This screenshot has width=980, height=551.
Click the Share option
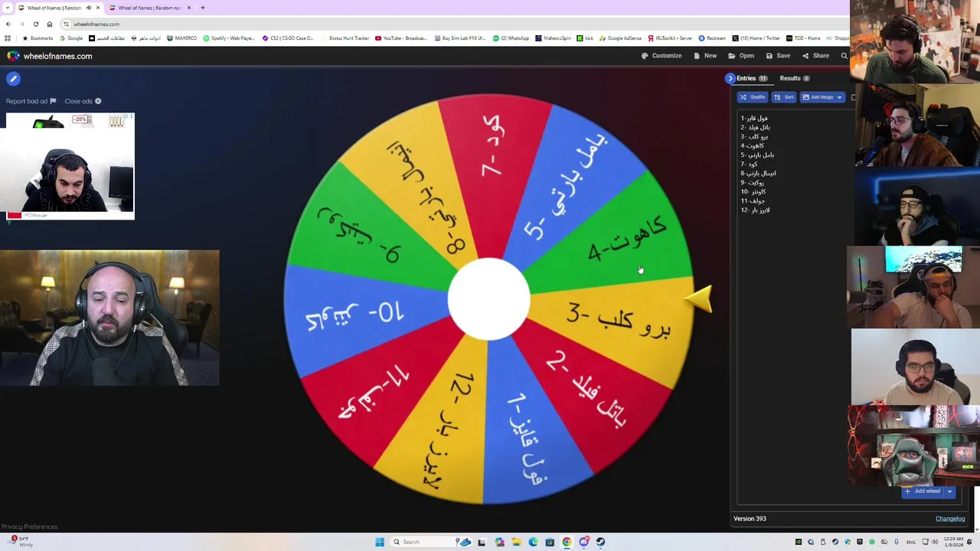click(x=815, y=56)
